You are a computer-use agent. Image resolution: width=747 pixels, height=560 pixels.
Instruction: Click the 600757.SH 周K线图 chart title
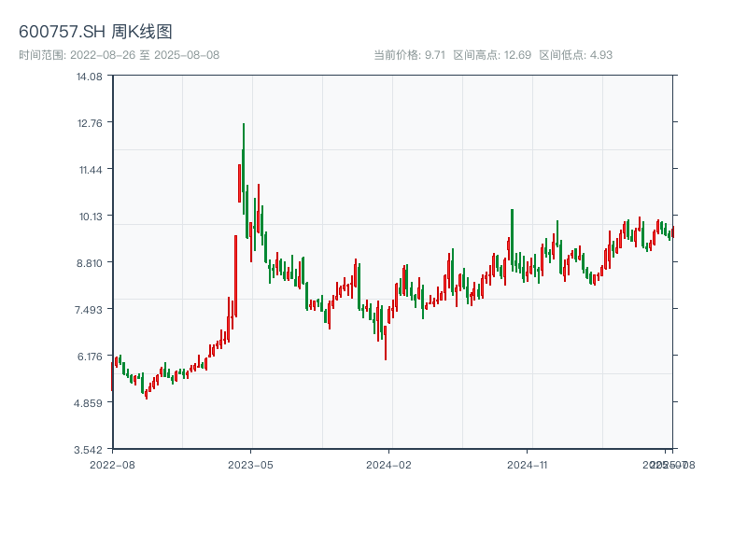[x=95, y=33]
